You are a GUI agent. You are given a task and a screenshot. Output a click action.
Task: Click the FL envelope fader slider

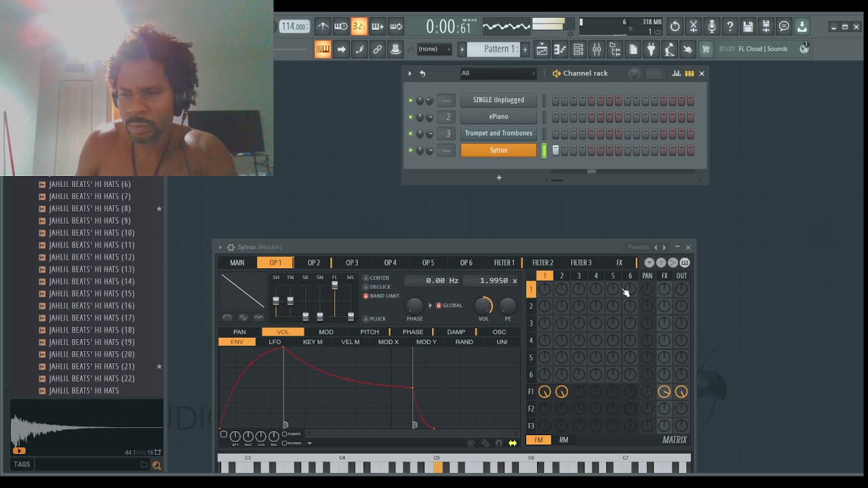(x=334, y=285)
